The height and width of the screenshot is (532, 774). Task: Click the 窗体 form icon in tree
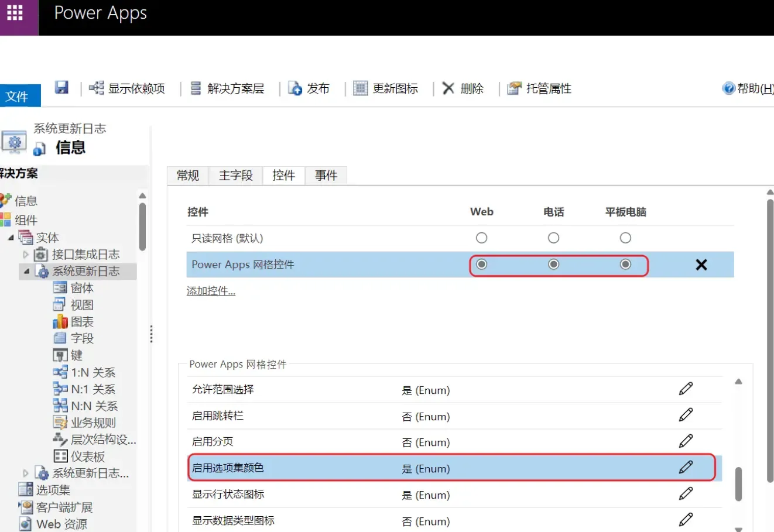(x=60, y=287)
